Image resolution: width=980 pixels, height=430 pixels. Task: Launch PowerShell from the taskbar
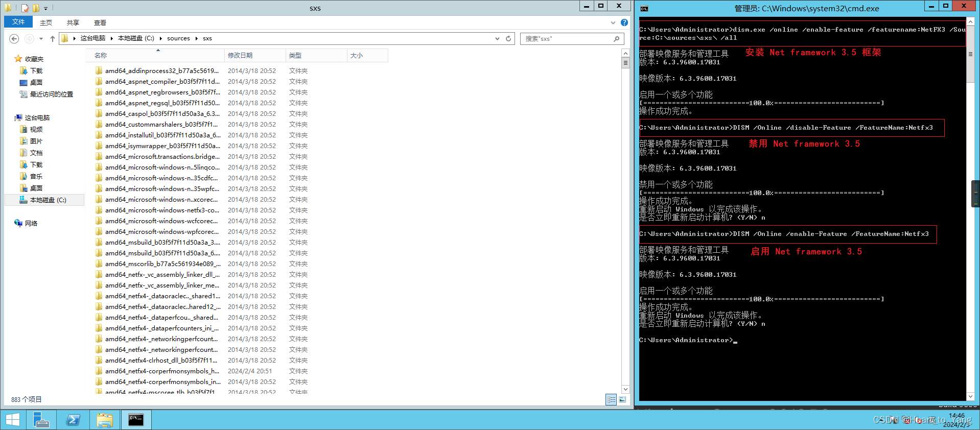coord(73,420)
